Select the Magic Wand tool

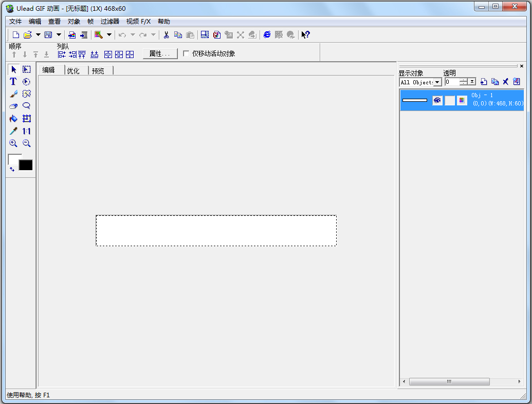26,94
